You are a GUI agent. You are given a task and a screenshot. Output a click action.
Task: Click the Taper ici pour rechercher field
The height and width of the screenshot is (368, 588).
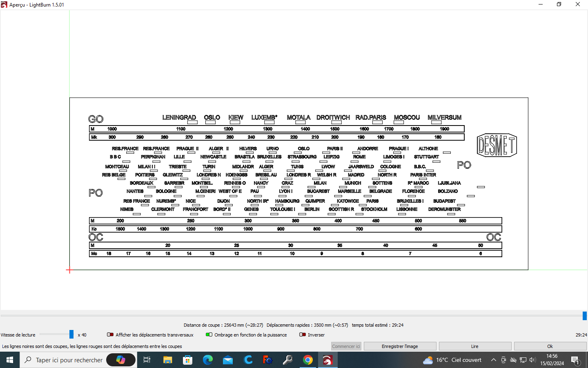pyautogui.click(x=69, y=360)
